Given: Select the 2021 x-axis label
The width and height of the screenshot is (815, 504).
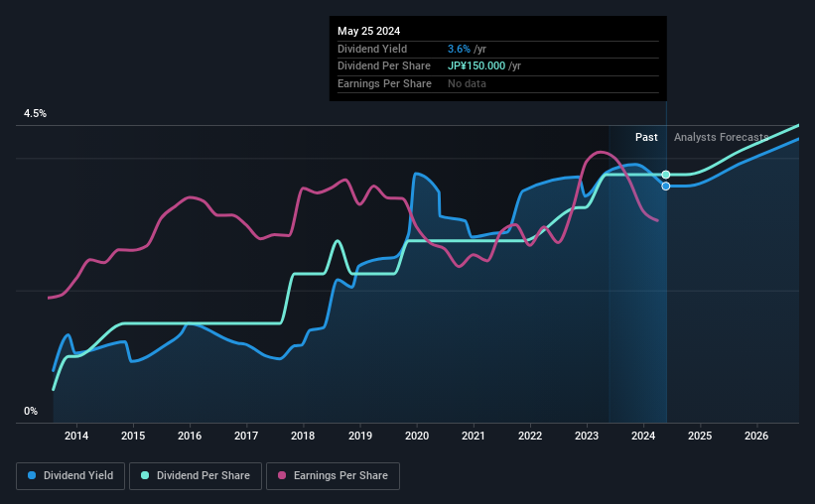Looking at the screenshot, I should [474, 436].
